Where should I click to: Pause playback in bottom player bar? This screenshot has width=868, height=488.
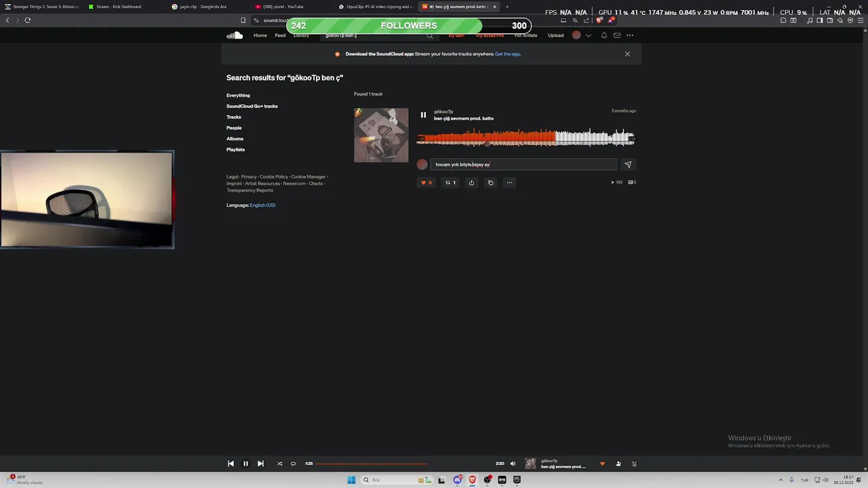pos(245,464)
